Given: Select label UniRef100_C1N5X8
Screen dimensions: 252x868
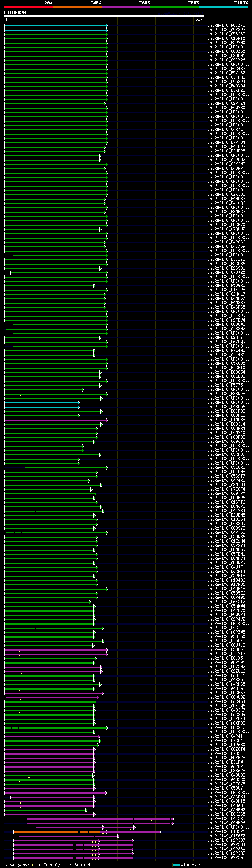Looking at the screenshot, I should pyautogui.click(x=226, y=420).
